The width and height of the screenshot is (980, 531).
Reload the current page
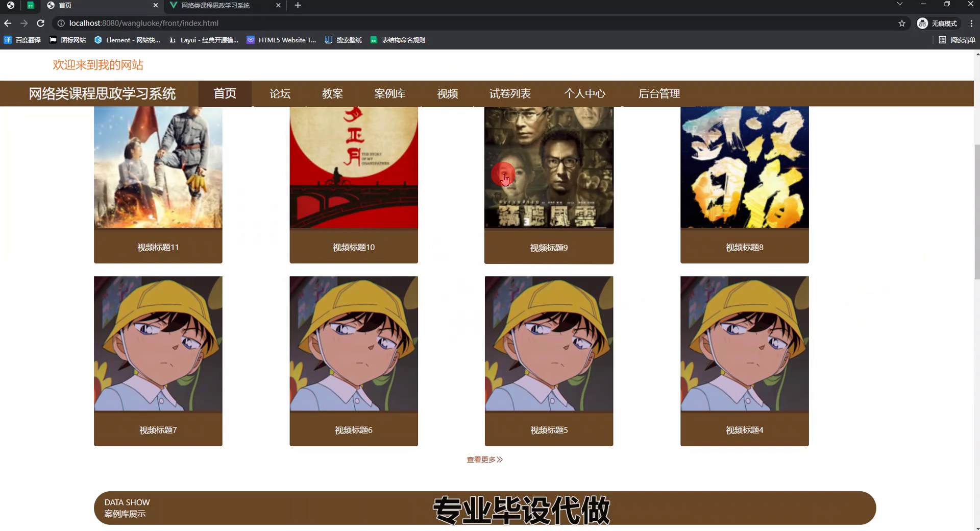[x=41, y=23]
